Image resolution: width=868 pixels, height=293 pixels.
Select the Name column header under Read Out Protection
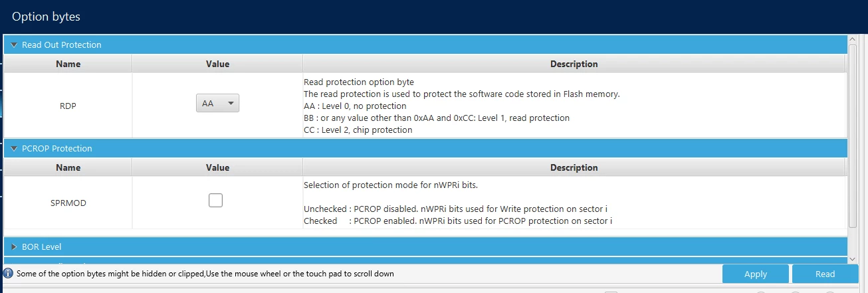(x=68, y=64)
